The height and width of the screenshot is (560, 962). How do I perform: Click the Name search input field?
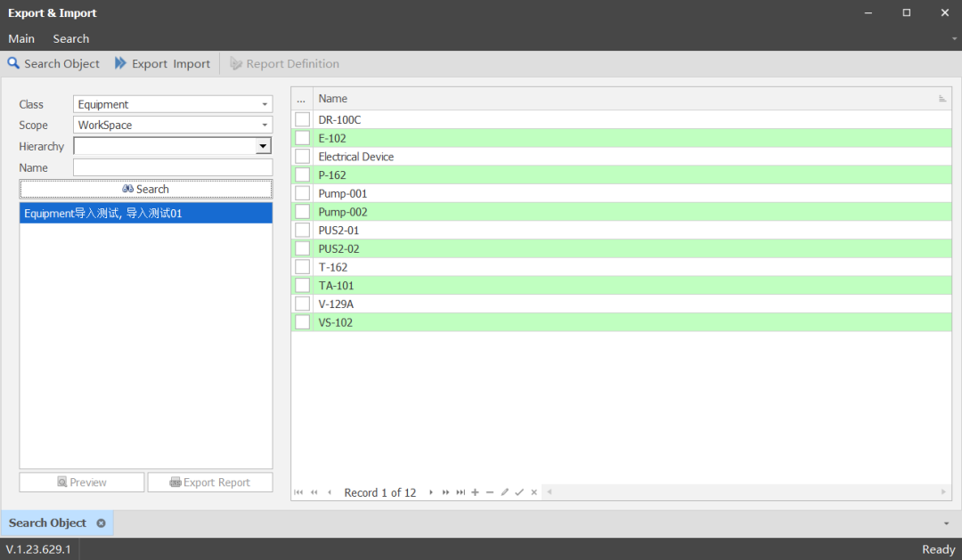173,167
